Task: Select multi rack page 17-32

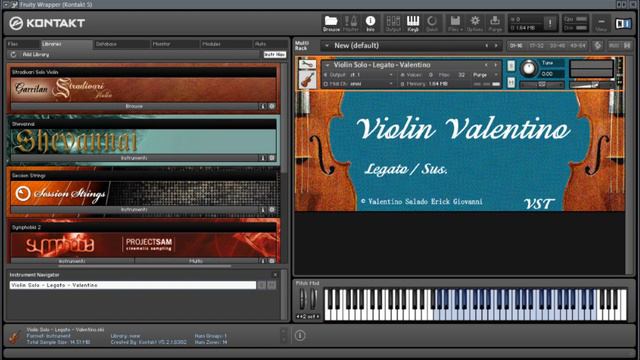Action: pyautogui.click(x=537, y=46)
